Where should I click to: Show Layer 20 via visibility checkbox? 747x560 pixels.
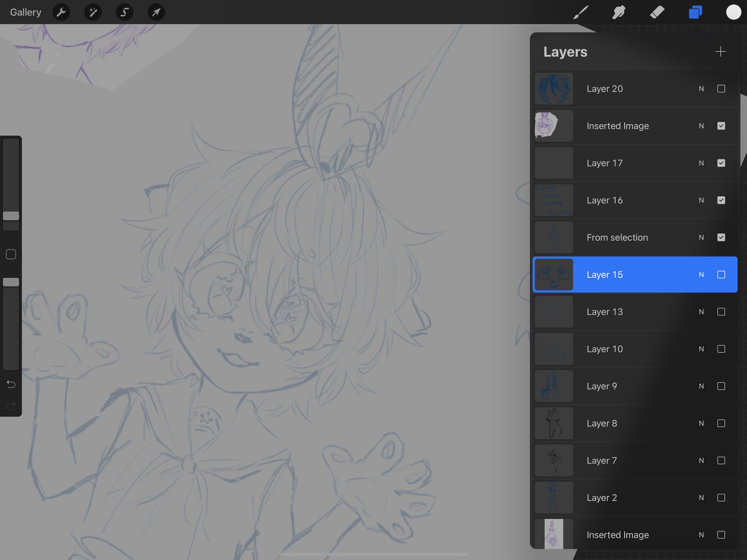[x=721, y=89]
